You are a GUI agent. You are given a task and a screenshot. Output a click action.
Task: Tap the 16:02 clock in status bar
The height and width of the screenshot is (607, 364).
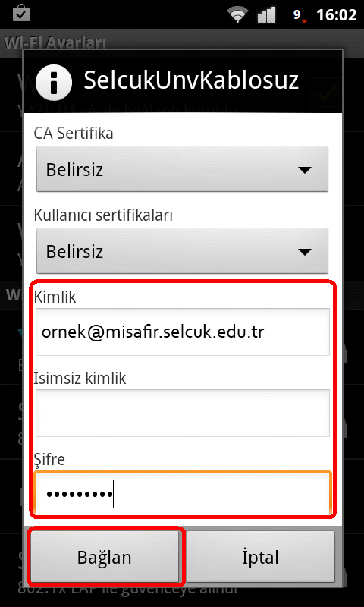[x=337, y=15]
